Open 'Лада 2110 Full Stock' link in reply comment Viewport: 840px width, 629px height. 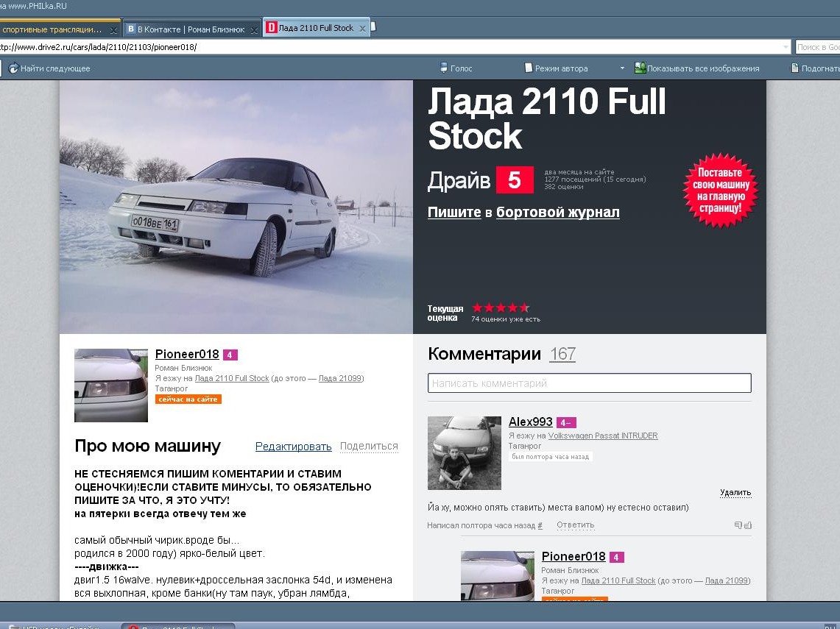point(618,581)
